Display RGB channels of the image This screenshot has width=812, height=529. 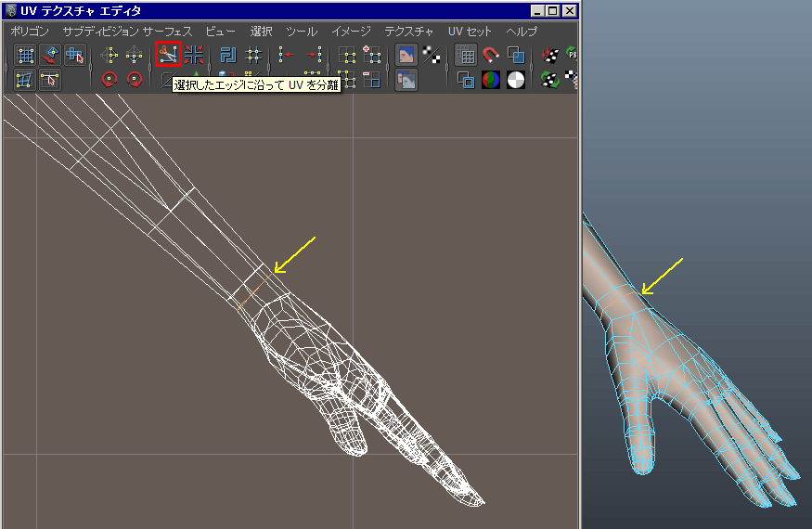coord(490,80)
